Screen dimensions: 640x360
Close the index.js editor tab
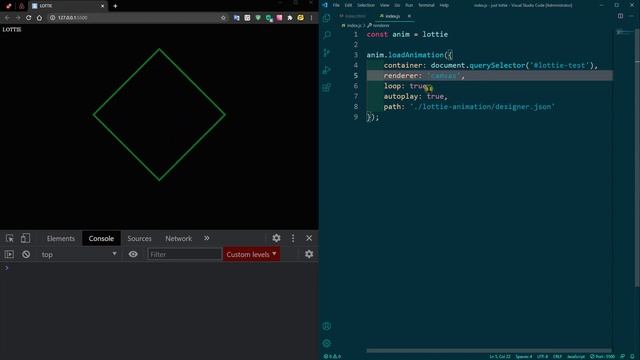click(409, 16)
